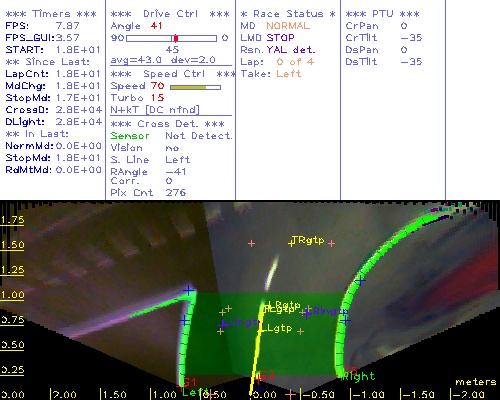Click the blue RLngtp cross marker
The image size is (500, 400).
click(307, 314)
